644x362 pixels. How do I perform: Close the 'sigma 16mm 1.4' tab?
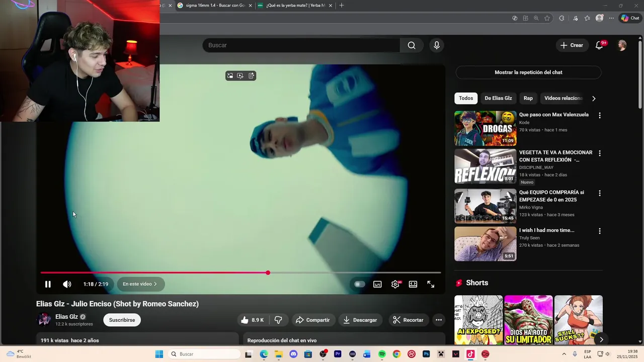pos(250,6)
